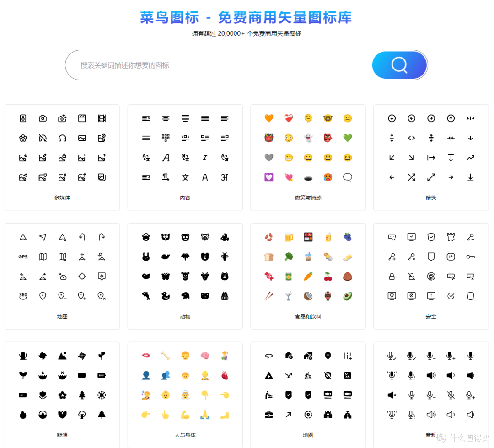Click the battery icon under 能源
The width and height of the screenshot is (494, 448).
pyautogui.click(x=82, y=375)
